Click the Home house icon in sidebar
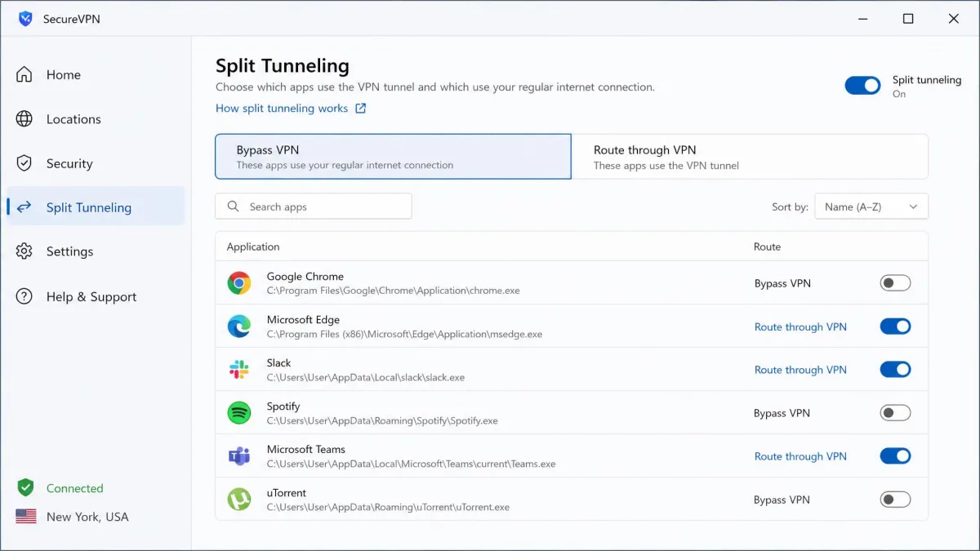Screen dimensions: 980x551 point(24,74)
